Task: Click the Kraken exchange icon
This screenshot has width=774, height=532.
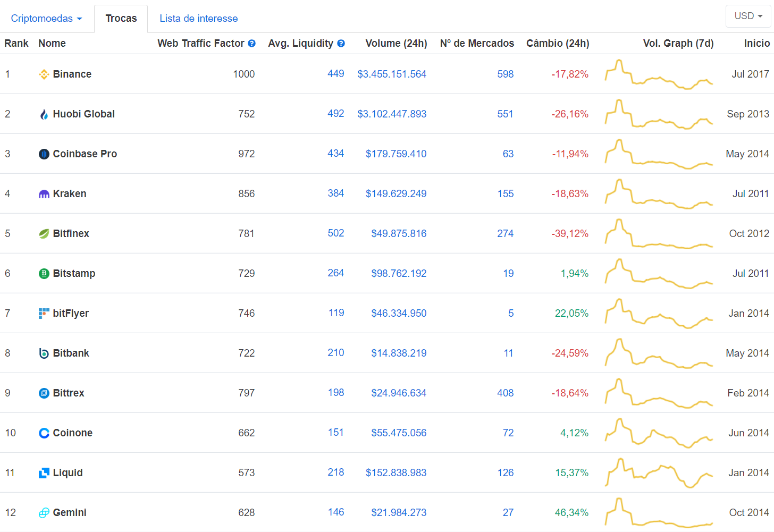Action: [x=43, y=193]
